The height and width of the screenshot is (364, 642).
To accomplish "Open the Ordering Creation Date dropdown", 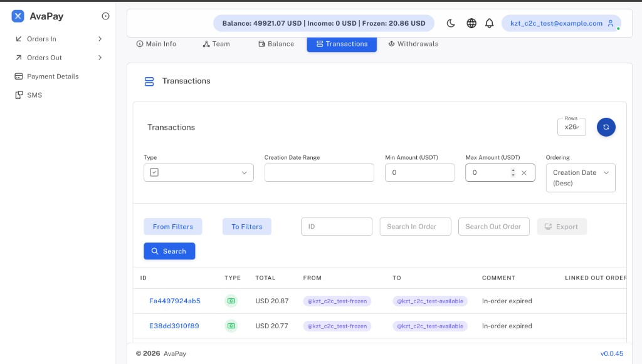I will (581, 178).
